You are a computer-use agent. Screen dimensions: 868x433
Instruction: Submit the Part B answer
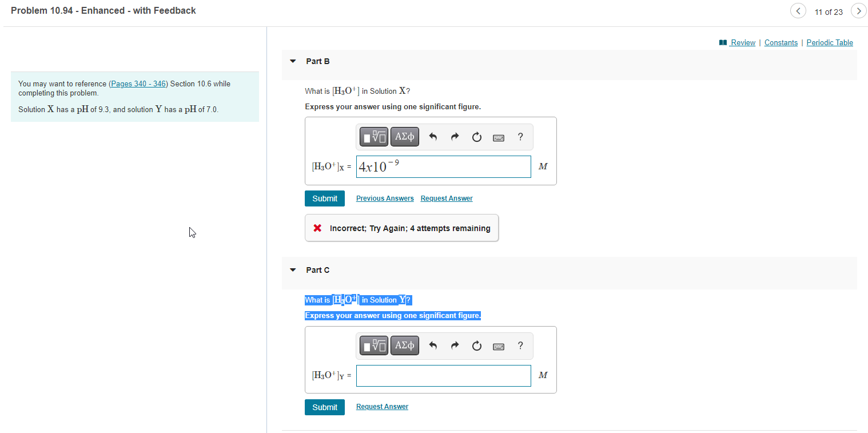[x=325, y=198]
